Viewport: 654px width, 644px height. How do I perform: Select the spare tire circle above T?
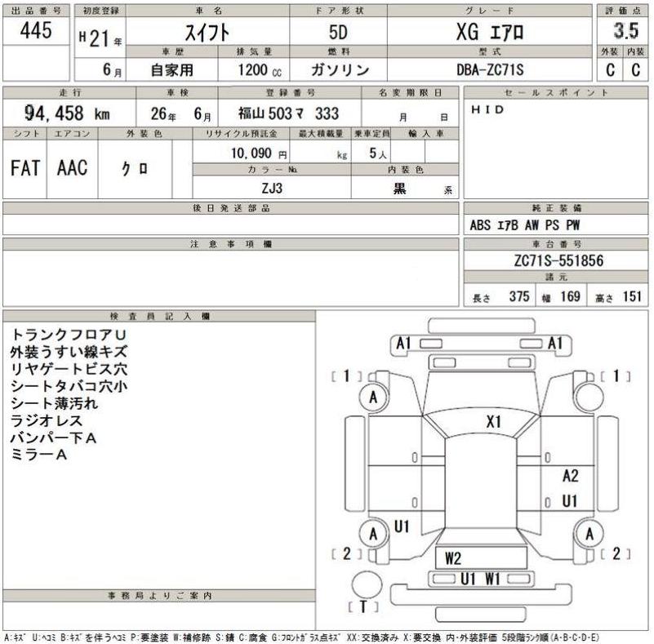click(365, 586)
